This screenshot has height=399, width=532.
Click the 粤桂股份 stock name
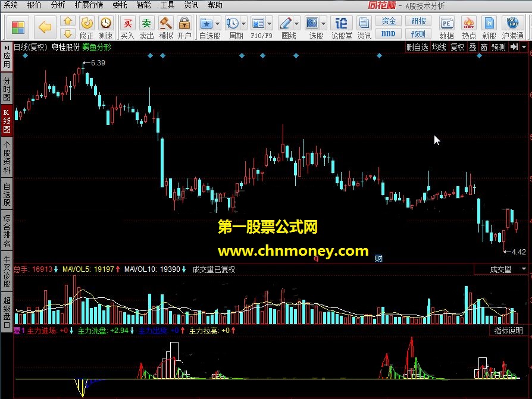tap(66, 47)
